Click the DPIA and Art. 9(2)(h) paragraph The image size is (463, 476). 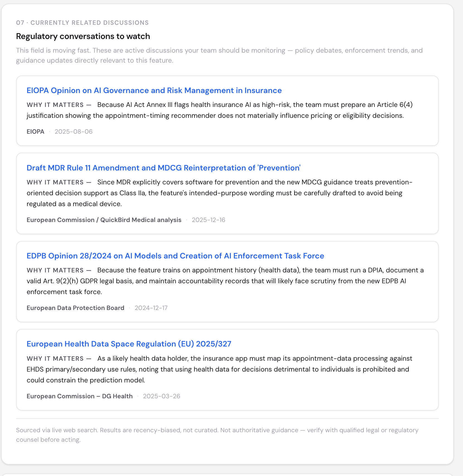(225, 281)
